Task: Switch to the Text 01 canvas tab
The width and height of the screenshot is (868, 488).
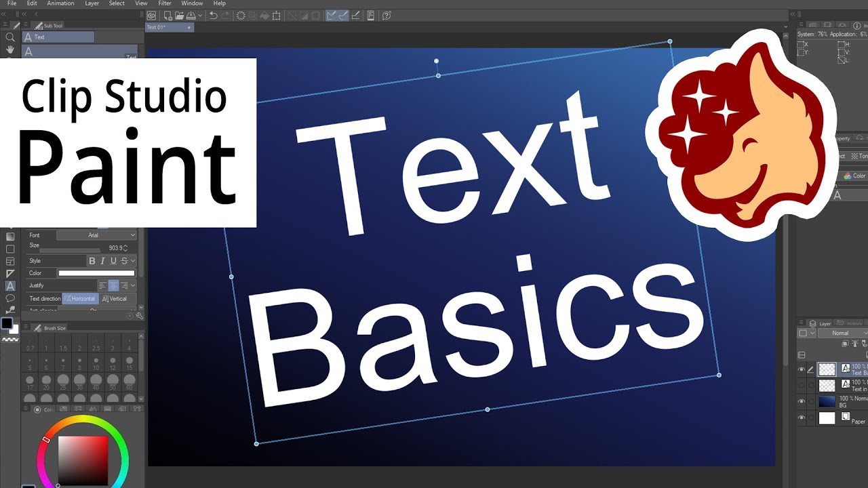Action: (x=170, y=27)
